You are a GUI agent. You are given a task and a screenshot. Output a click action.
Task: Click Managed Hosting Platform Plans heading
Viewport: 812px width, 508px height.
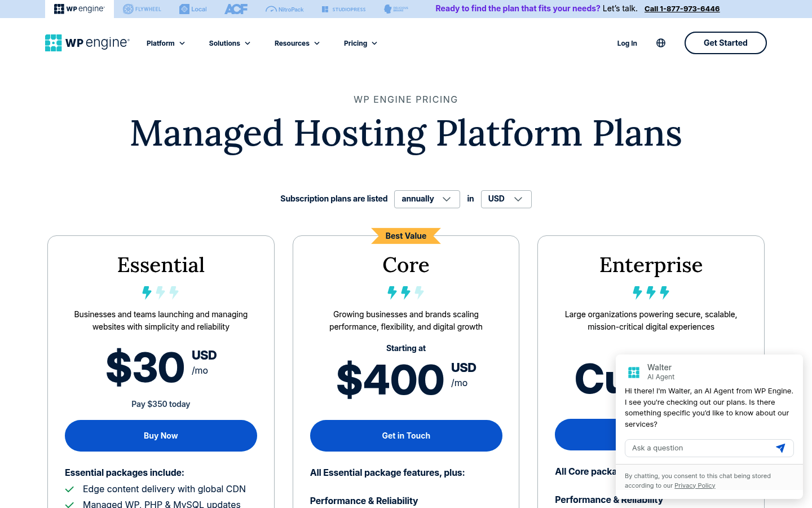pyautogui.click(x=406, y=134)
